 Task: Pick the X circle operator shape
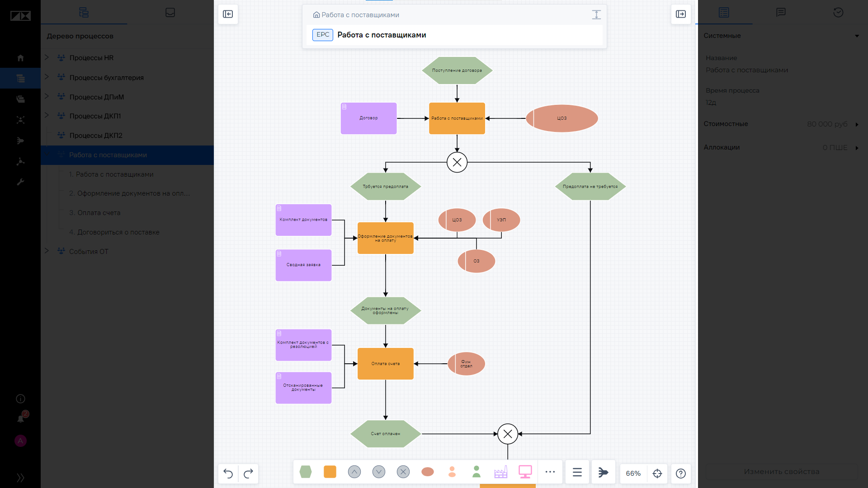(403, 472)
